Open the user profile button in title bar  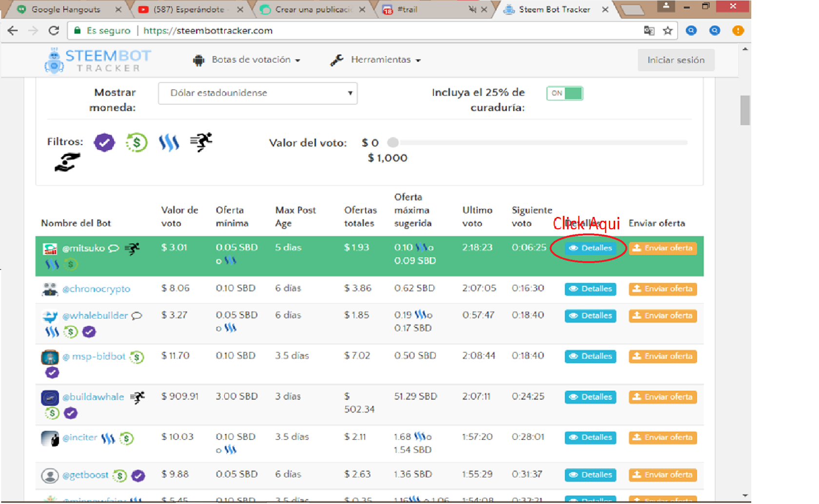pos(665,6)
